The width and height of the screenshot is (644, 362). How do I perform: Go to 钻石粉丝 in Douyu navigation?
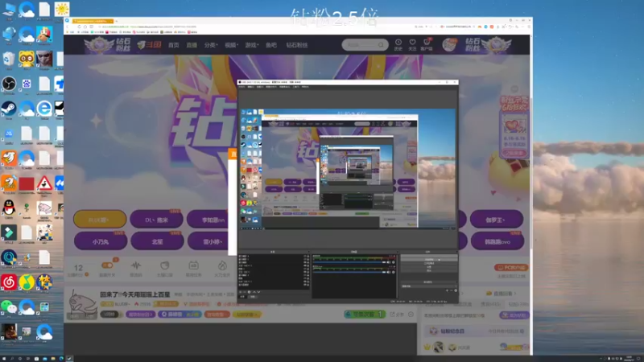(x=296, y=45)
